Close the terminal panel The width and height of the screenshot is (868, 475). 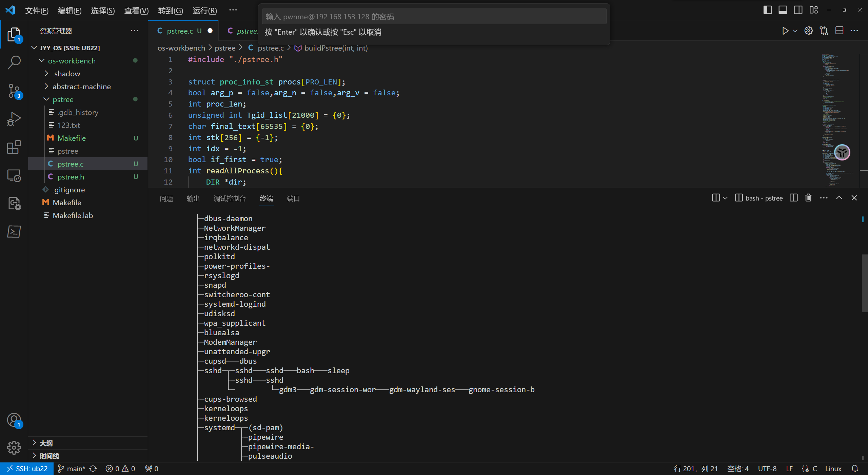tap(854, 198)
